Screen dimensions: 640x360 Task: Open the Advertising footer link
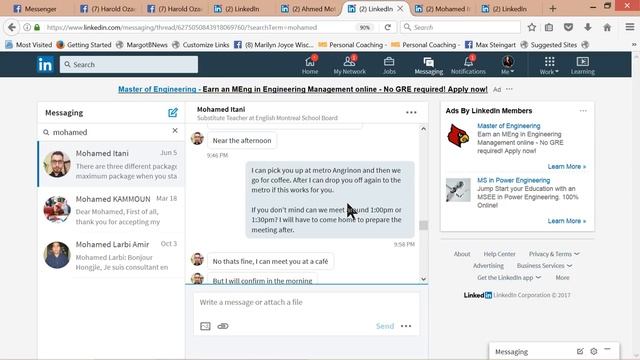488,266
